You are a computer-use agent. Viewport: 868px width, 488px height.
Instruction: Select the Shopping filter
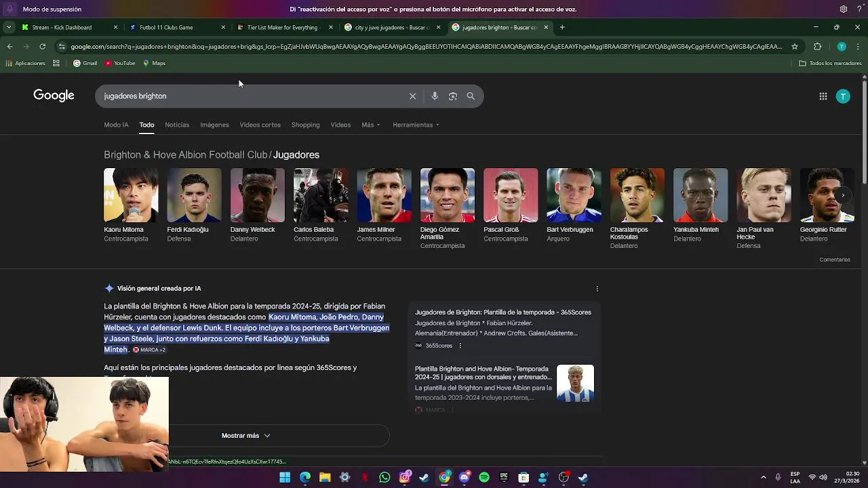pyautogui.click(x=305, y=125)
